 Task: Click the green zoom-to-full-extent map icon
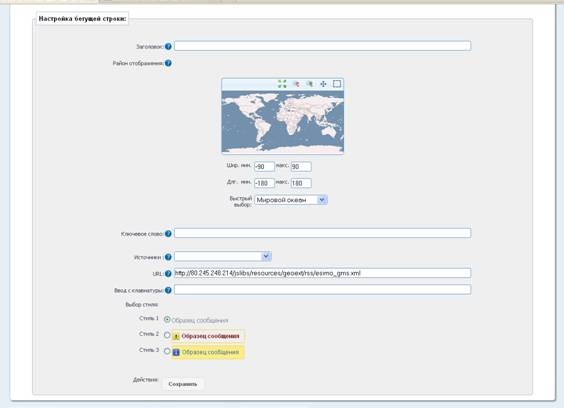[x=282, y=84]
